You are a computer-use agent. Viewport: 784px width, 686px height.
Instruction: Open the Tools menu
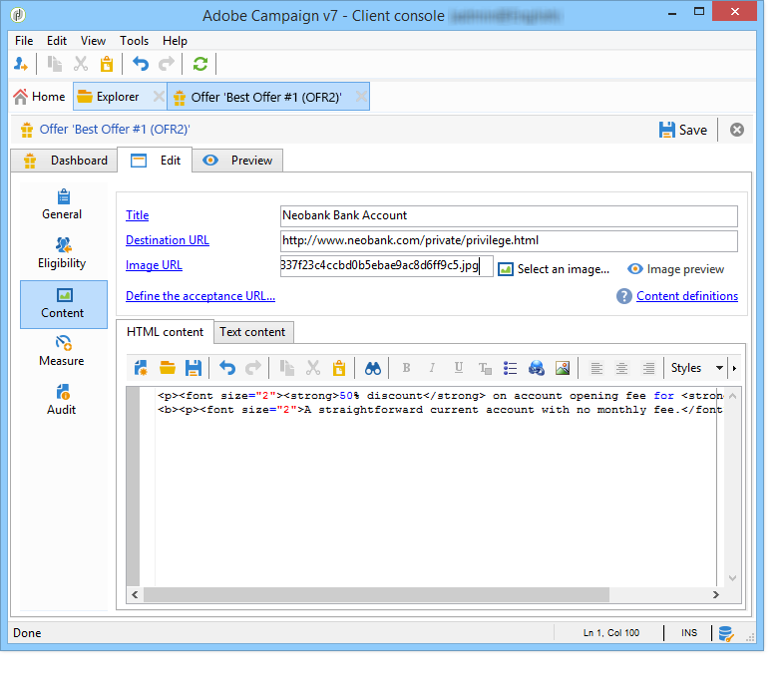(134, 41)
